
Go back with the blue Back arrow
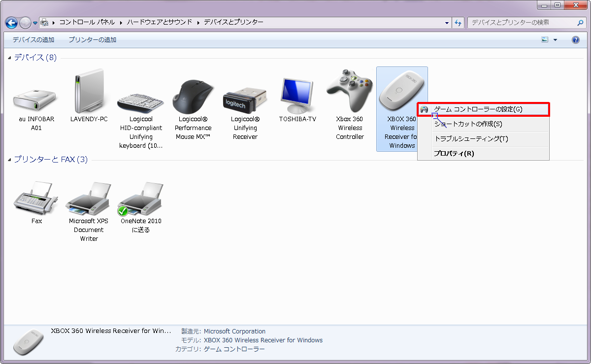[12, 23]
